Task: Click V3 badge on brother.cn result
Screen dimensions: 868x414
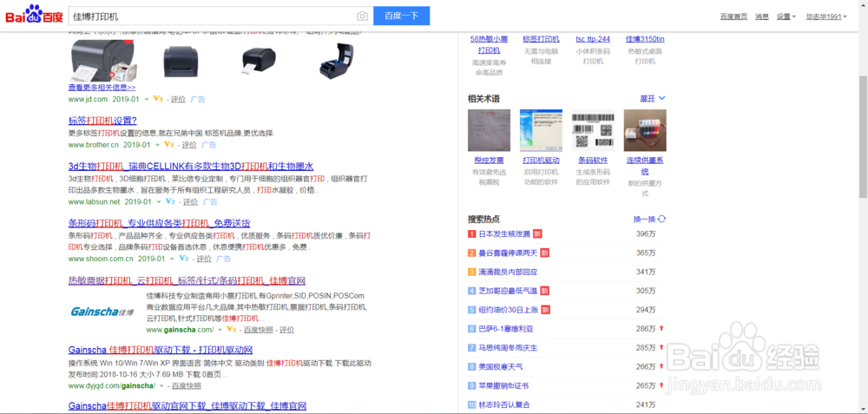Action: pos(169,144)
